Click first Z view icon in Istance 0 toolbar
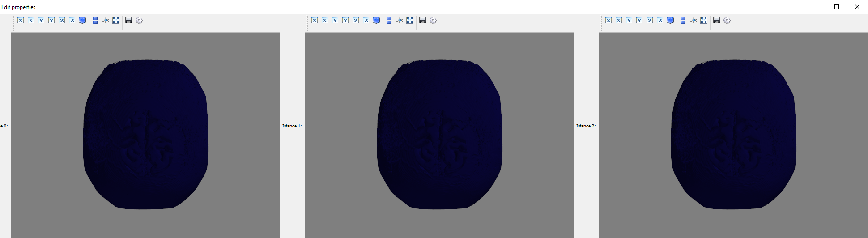Image resolution: width=868 pixels, height=238 pixels. click(x=62, y=20)
